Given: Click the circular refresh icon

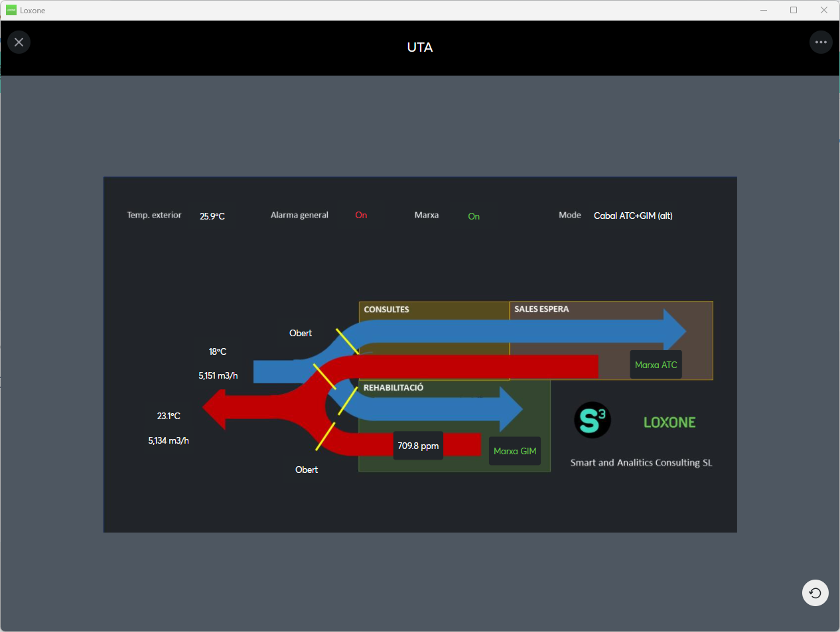Looking at the screenshot, I should pos(815,593).
